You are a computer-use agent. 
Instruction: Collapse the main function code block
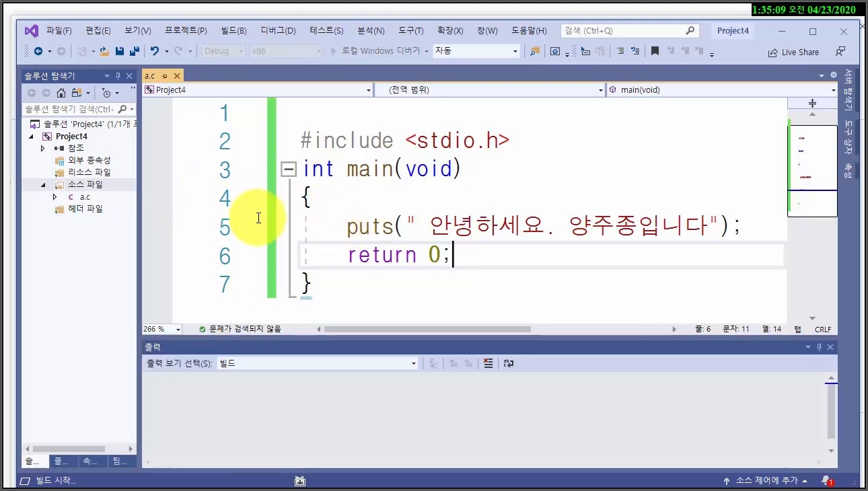[289, 169]
